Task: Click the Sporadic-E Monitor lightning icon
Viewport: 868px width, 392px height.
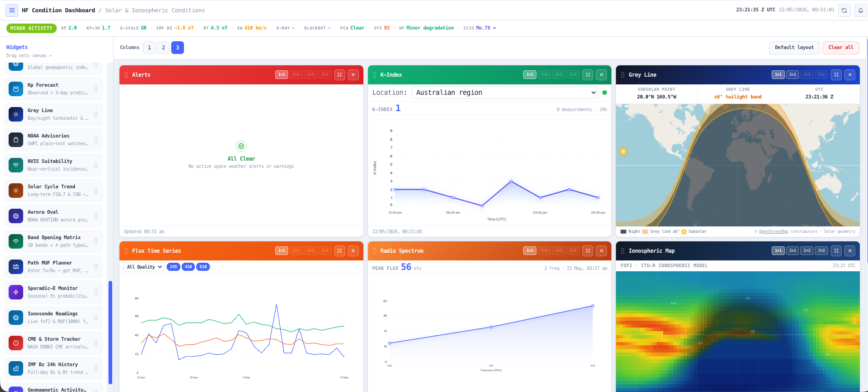Action: pos(16,292)
